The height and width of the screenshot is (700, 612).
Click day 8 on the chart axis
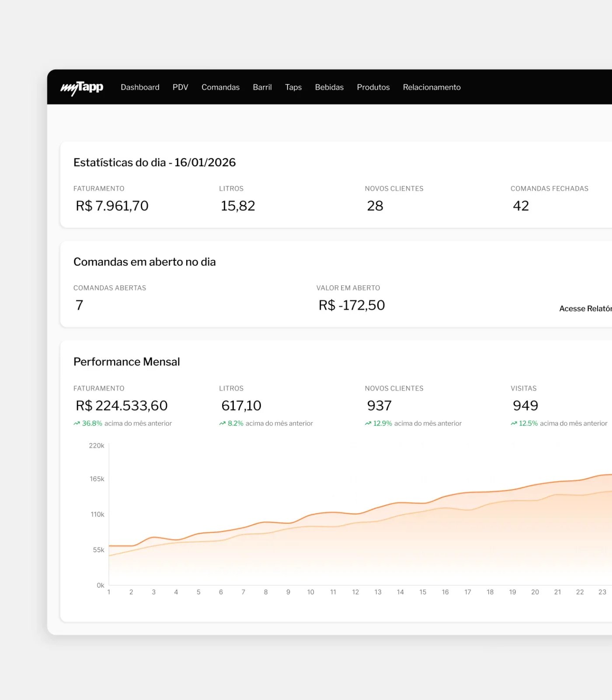pos(266,592)
